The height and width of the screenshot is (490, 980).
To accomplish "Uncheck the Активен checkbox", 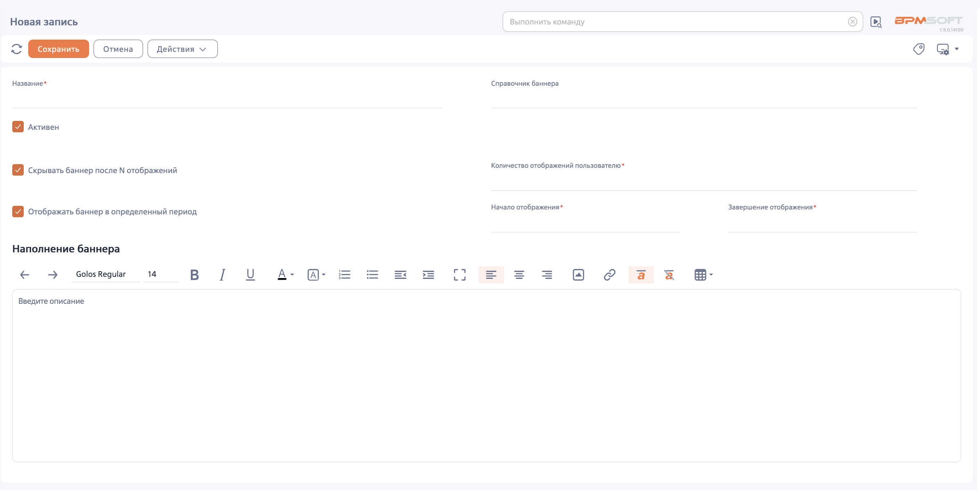I will [x=18, y=127].
